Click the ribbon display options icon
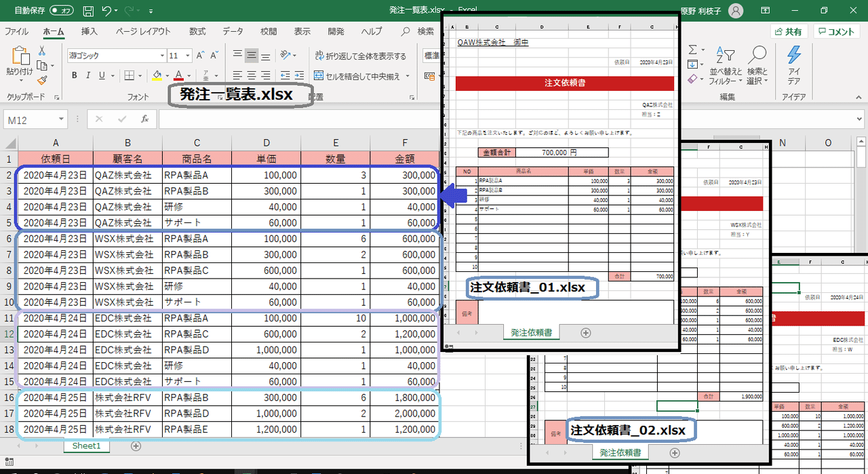The image size is (868, 474). 765,11
